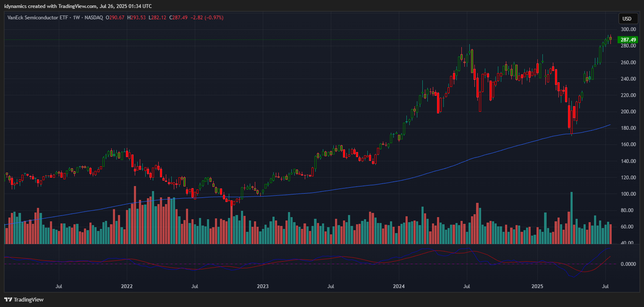Click the green 287.49 current price label
Screen dimensions: 644x307
click(x=628, y=40)
